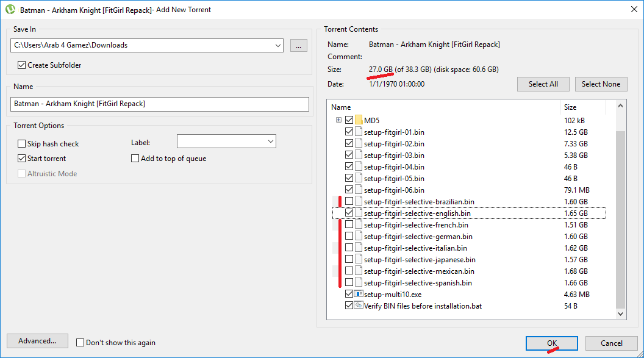The width and height of the screenshot is (644, 358).
Task: Click the uTorrent logo in the title bar
Action: (x=10, y=9)
